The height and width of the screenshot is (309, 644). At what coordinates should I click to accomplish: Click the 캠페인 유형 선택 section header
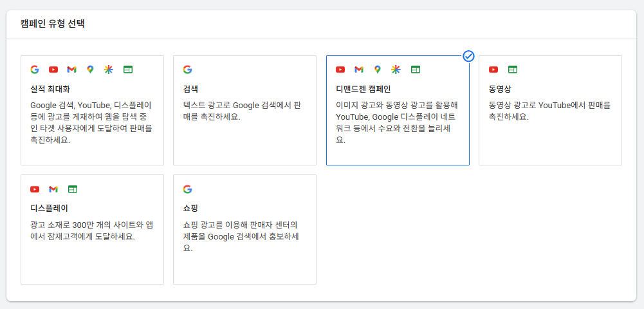coord(53,23)
